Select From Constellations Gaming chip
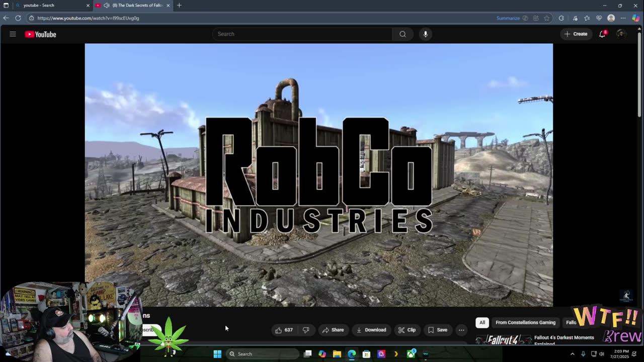644x362 pixels. click(525, 322)
